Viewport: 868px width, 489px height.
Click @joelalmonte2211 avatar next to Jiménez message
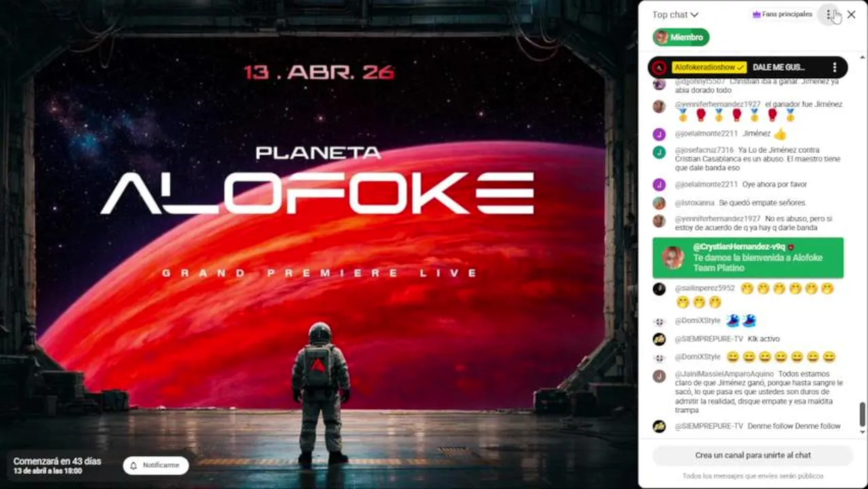[659, 134]
